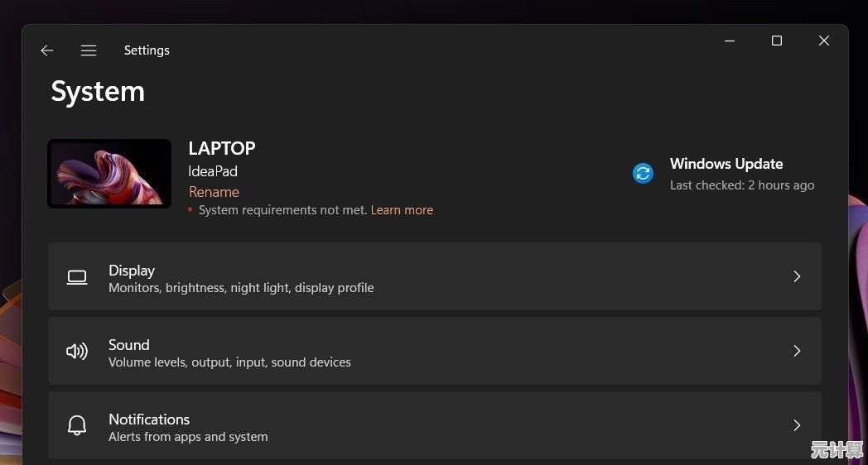Viewport: 868px width, 465px height.
Task: Click the LAPTOP device name
Action: tap(222, 149)
